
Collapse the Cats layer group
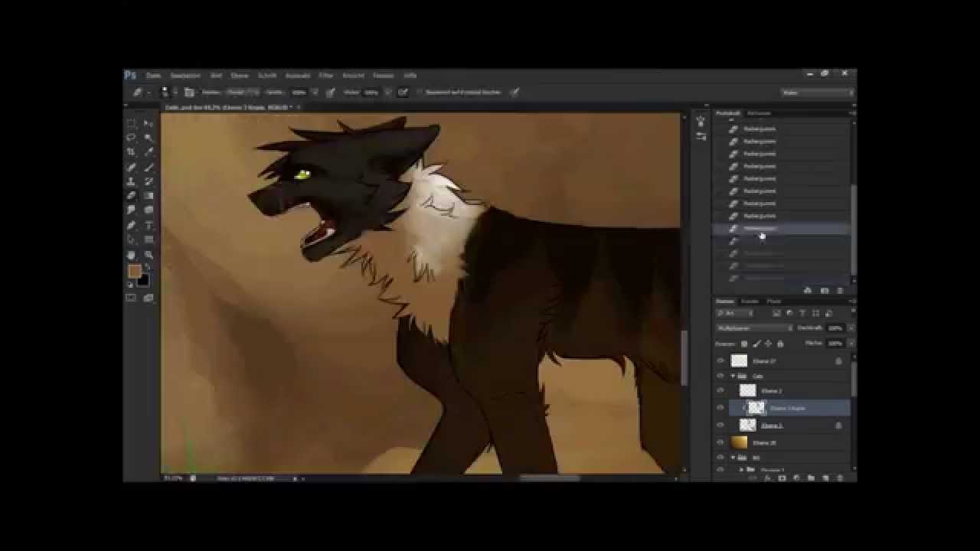[733, 377]
